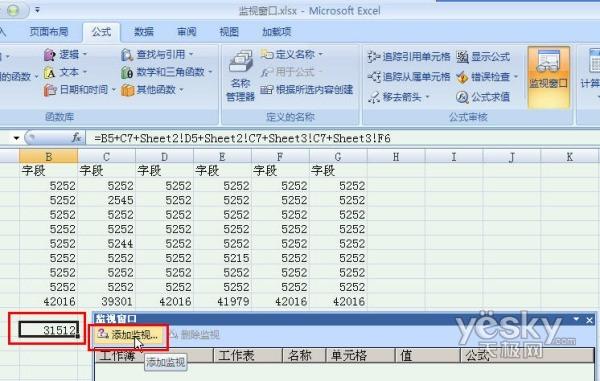Expand the 移去箭头 remove arrows dropdown arrow
Viewport: 600px width, 381px height.
427,97
